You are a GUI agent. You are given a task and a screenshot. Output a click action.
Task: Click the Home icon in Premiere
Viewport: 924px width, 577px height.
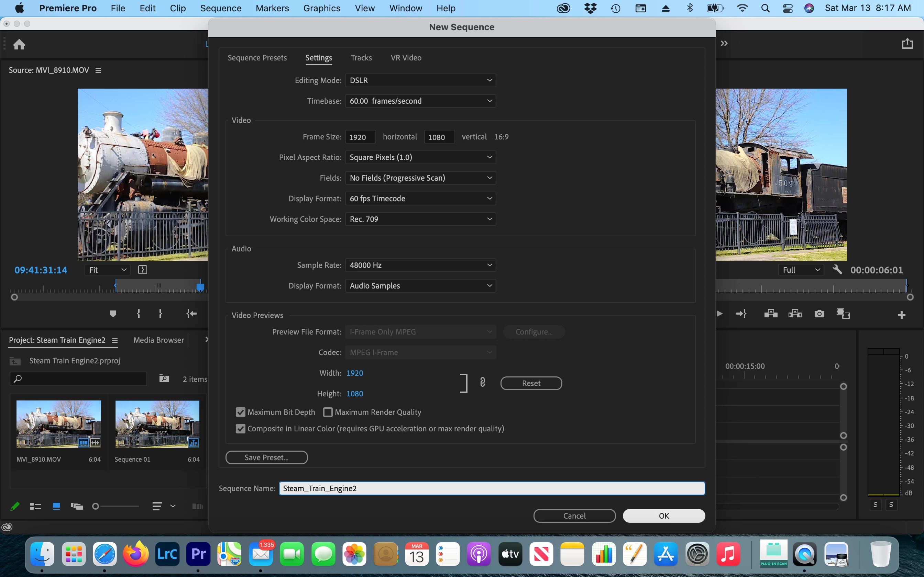[x=19, y=45]
